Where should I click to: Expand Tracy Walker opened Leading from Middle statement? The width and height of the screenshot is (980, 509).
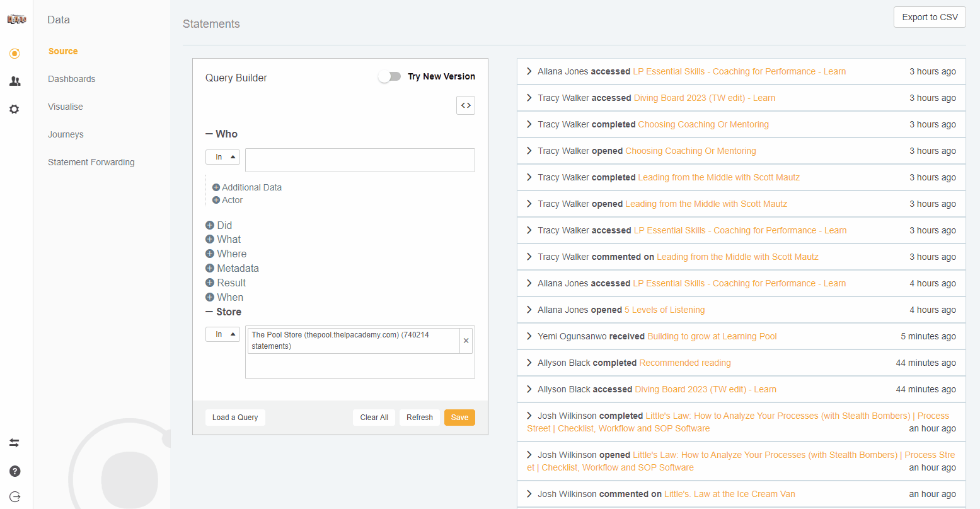pyautogui.click(x=529, y=204)
